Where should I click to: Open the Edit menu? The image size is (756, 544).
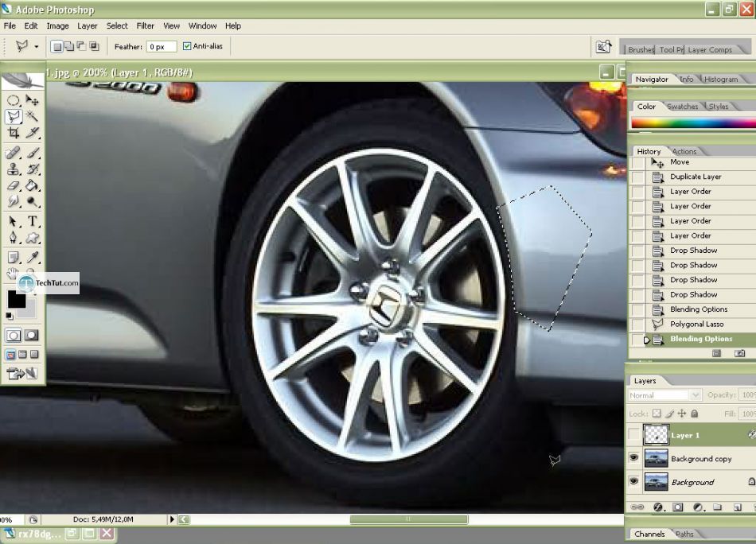click(x=31, y=26)
